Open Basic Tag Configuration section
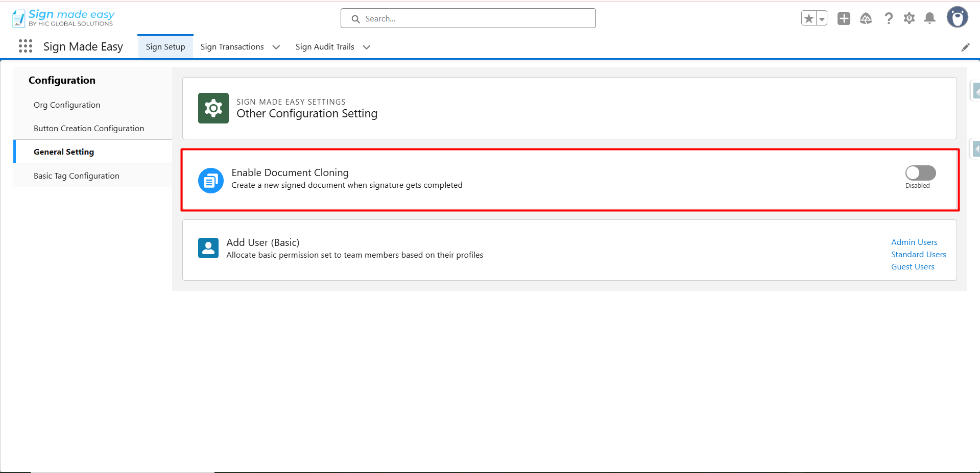 [77, 176]
